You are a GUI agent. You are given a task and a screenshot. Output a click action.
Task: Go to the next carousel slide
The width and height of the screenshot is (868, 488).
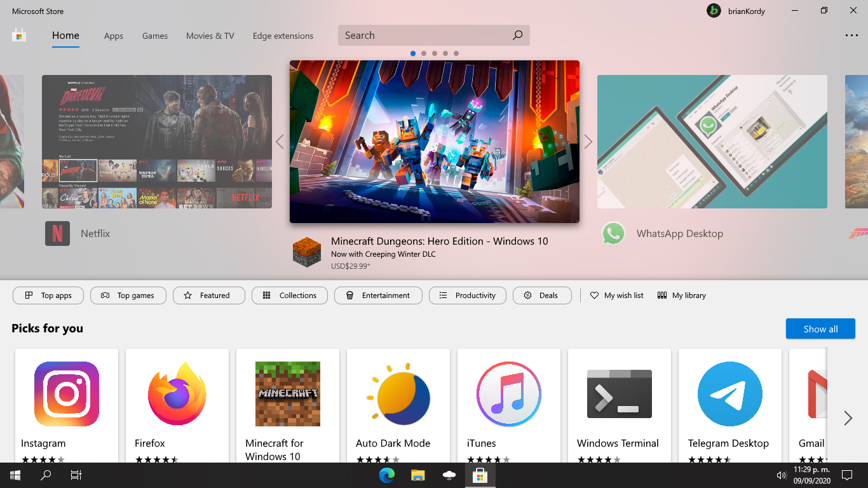[588, 142]
